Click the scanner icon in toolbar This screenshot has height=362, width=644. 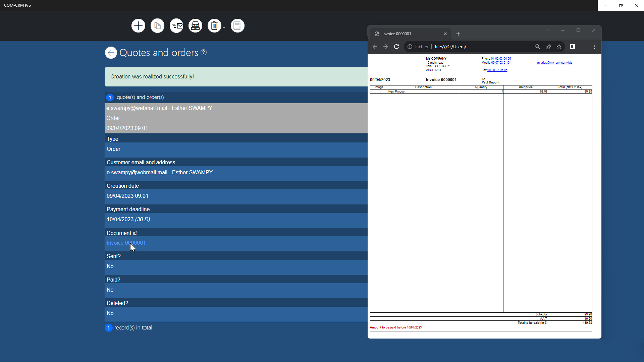pyautogui.click(x=195, y=26)
